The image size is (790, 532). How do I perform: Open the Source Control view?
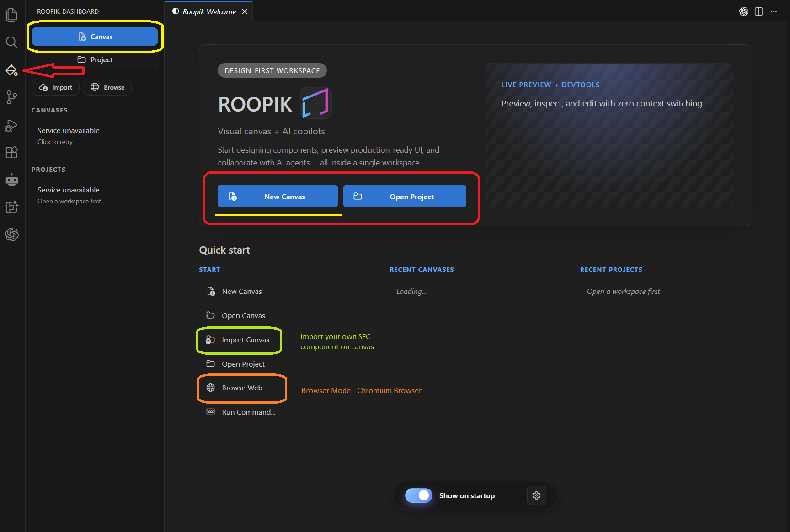click(11, 97)
